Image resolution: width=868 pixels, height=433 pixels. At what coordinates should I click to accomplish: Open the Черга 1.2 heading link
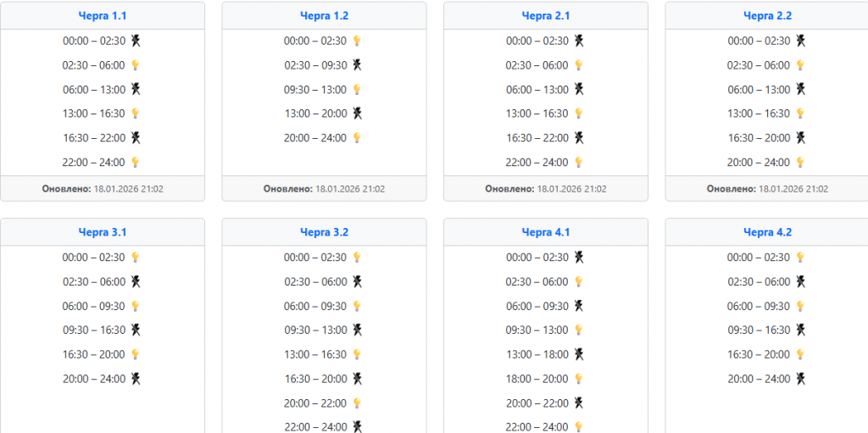324,16
